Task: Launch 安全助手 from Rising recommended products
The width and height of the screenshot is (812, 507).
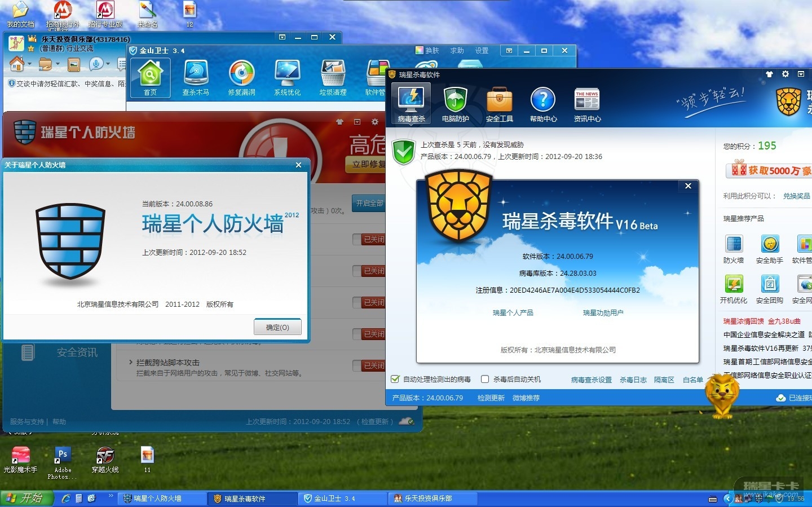Action: click(770, 249)
